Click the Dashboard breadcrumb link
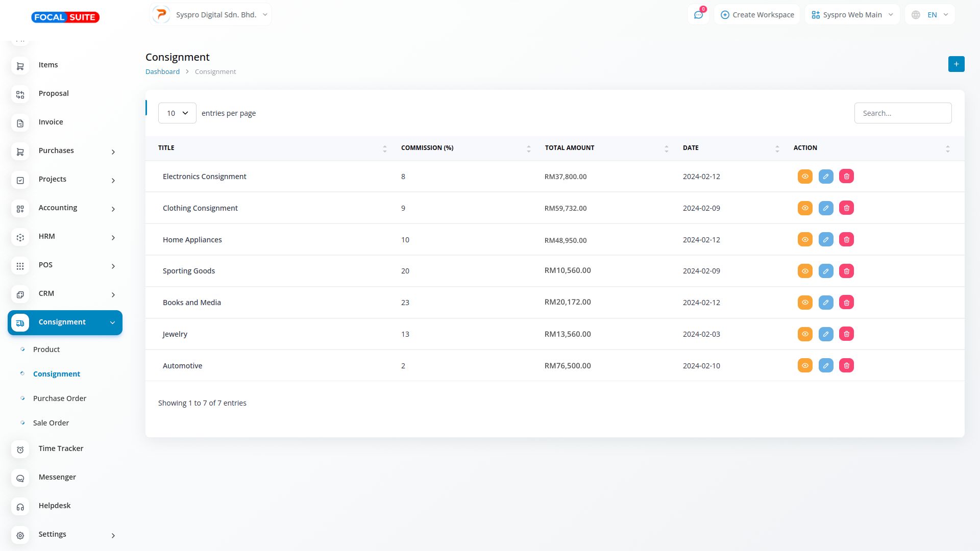Screen dimensions: 980x551 click(162, 72)
